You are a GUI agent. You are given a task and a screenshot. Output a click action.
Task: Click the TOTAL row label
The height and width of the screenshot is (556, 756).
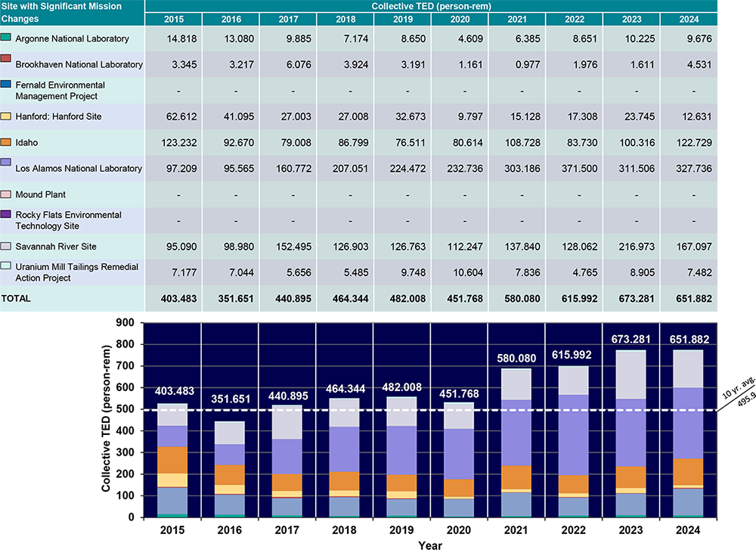coord(16,299)
